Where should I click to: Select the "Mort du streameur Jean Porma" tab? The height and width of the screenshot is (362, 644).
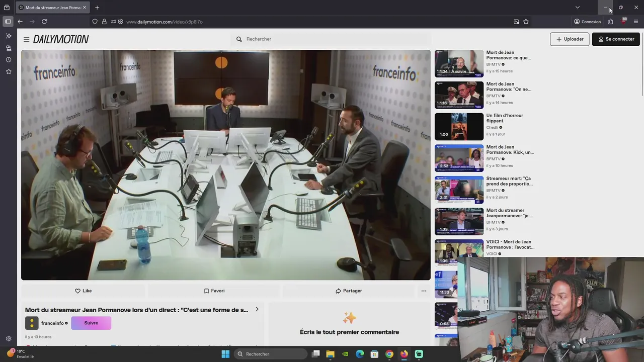tap(53, 8)
